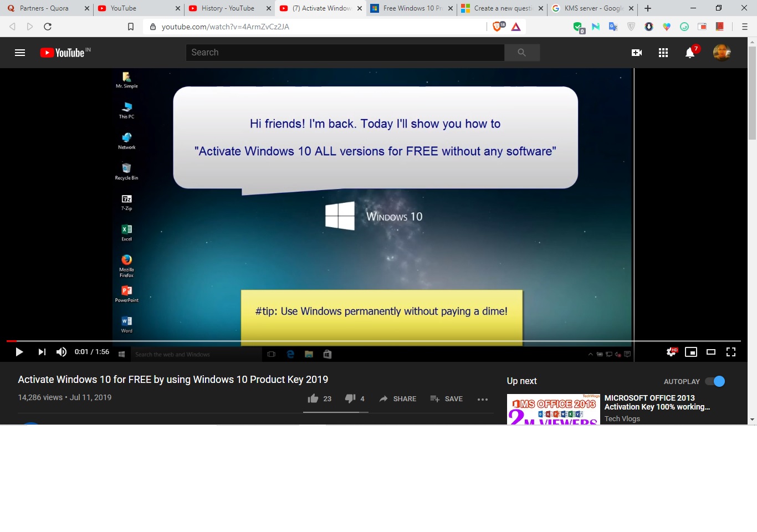Share this video
This screenshot has height=532, width=757.
[398, 398]
